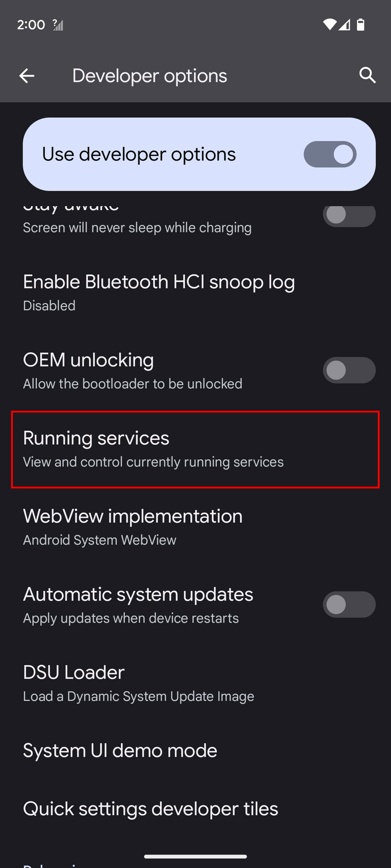The height and width of the screenshot is (868, 391).
Task: Turn off Use developer options switch
Action: pyautogui.click(x=330, y=154)
